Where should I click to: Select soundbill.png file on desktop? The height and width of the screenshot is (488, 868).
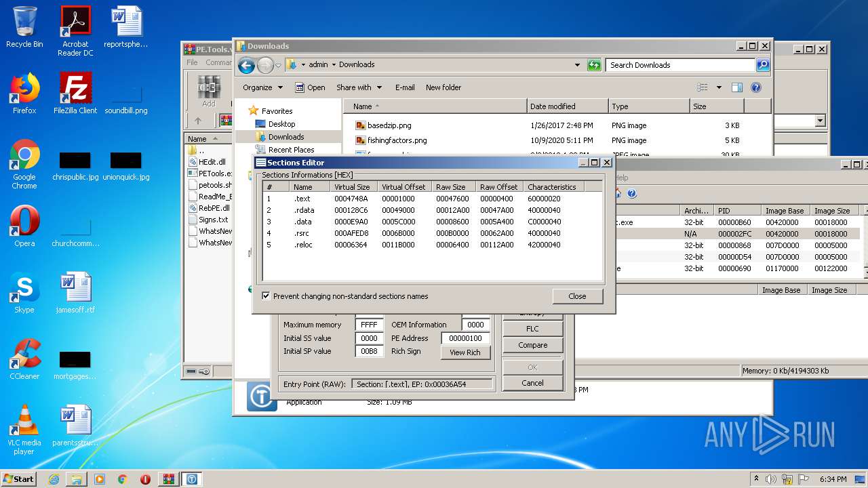click(126, 100)
